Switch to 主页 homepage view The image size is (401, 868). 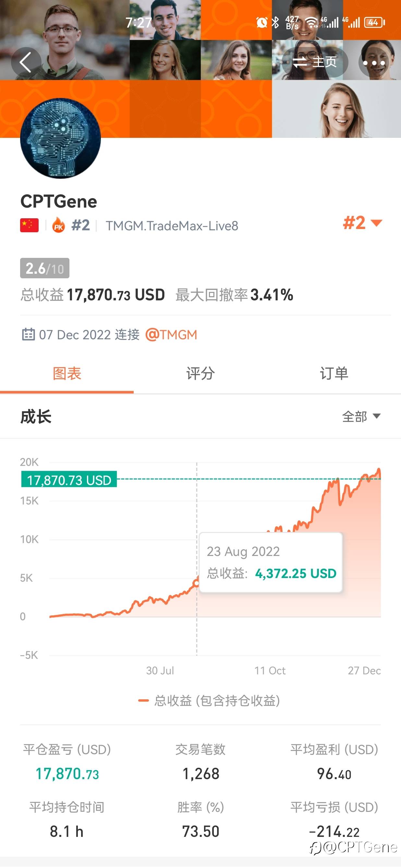coord(315,62)
